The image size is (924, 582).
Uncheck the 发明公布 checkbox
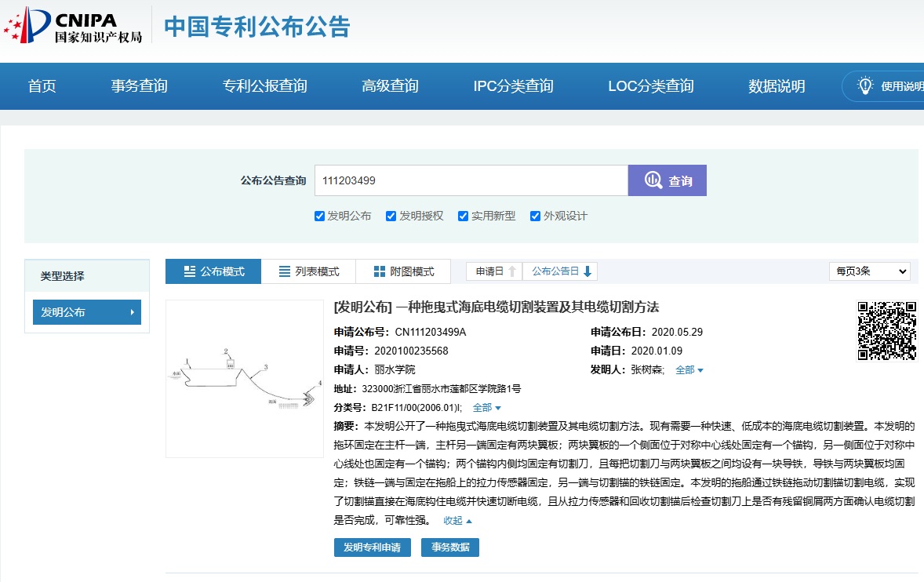point(319,215)
